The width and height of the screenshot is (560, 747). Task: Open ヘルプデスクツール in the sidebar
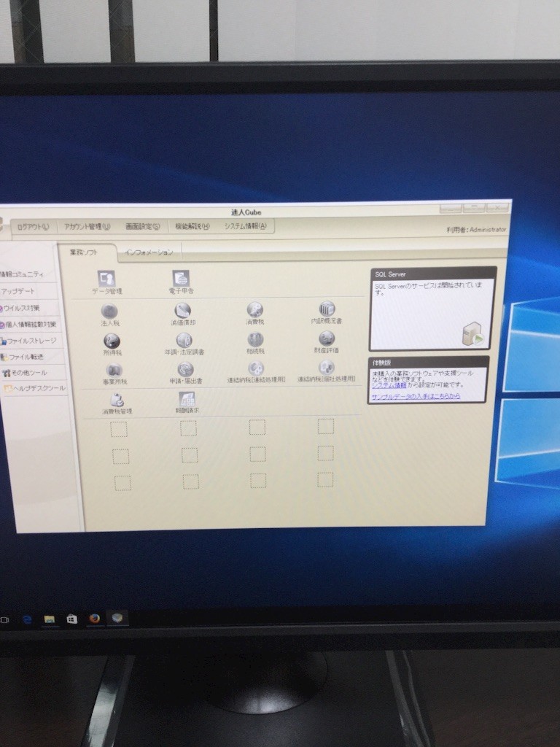pos(35,388)
